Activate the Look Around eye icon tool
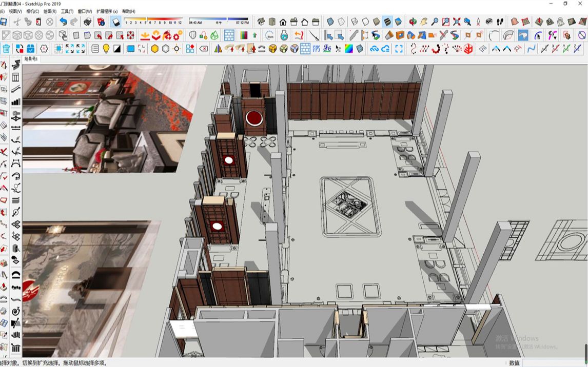Screen dimensions: 588x367 click(489, 22)
